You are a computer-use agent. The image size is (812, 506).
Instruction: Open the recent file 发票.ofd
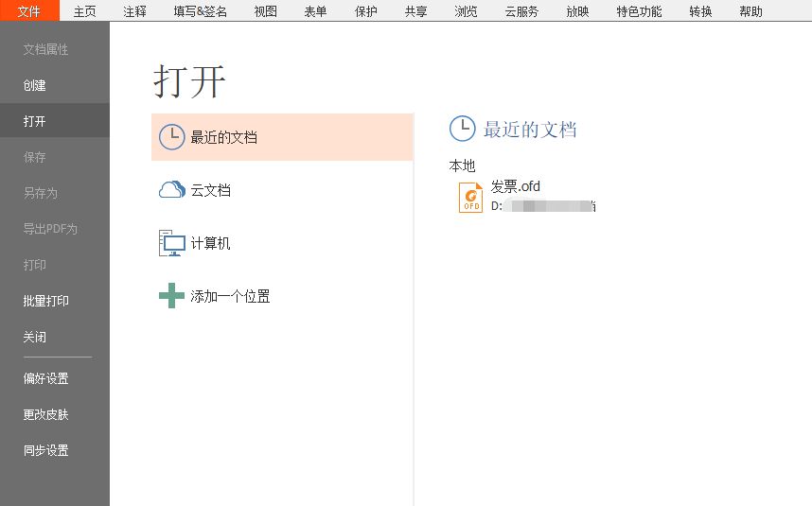[515, 186]
